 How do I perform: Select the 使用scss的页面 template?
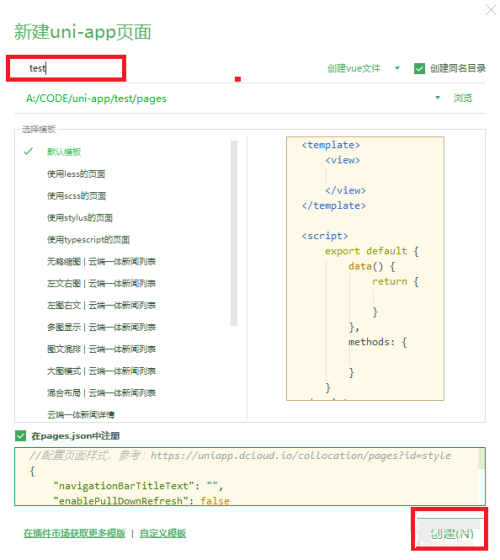pos(77,196)
